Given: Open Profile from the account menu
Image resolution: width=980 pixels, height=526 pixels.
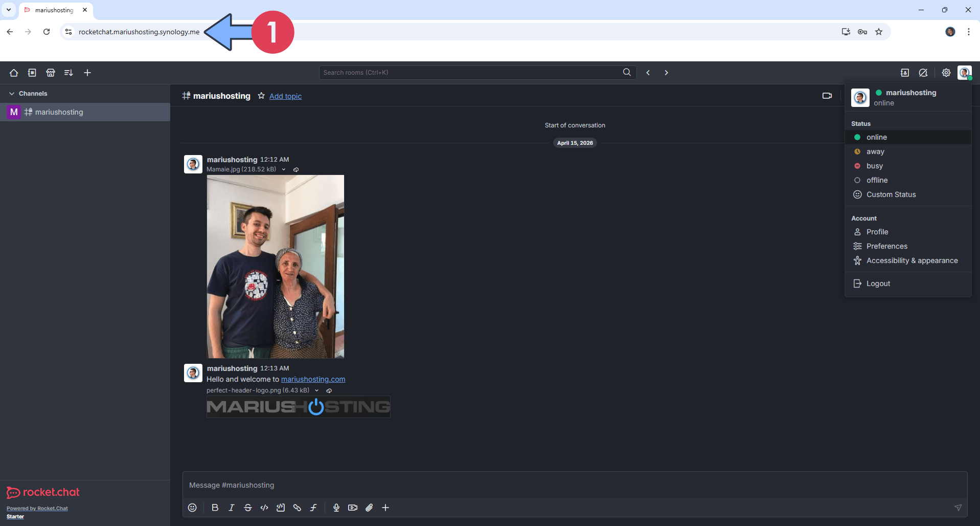Looking at the screenshot, I should 908,232.
